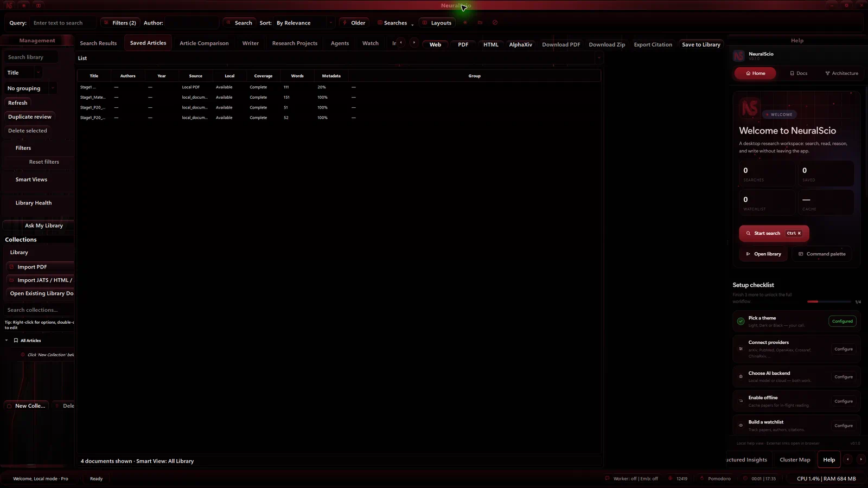Click the chat bubble icon beside Worker status
The width and height of the screenshot is (868, 488).
click(607, 478)
